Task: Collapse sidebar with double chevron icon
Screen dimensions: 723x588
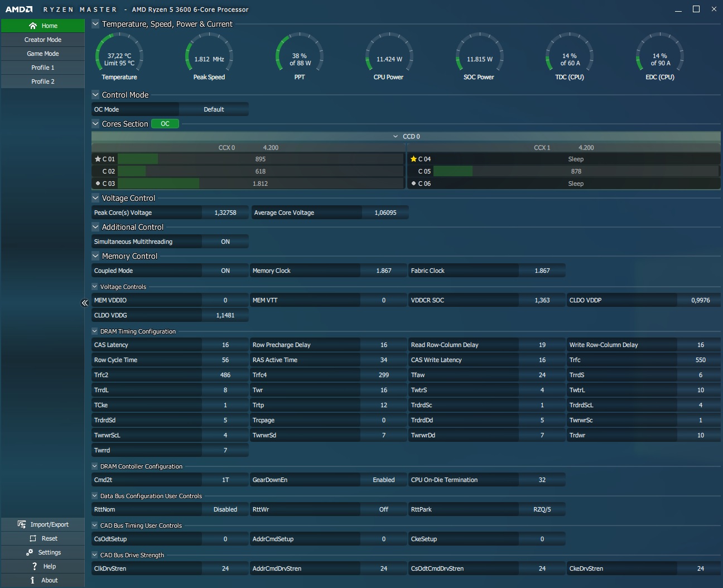Action: pos(85,303)
